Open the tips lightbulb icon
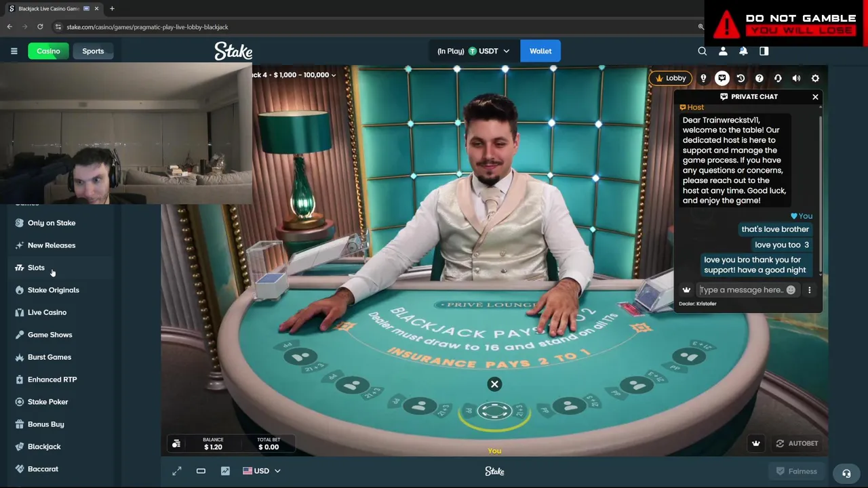The image size is (868, 488). [703, 78]
